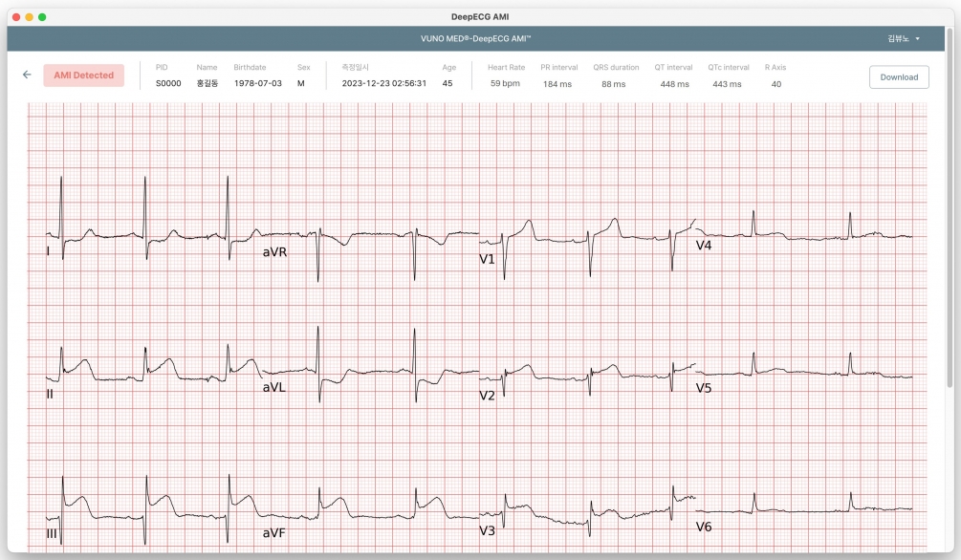This screenshot has width=961, height=560.
Task: Click the yellow minimize window button
Action: pos(29,17)
